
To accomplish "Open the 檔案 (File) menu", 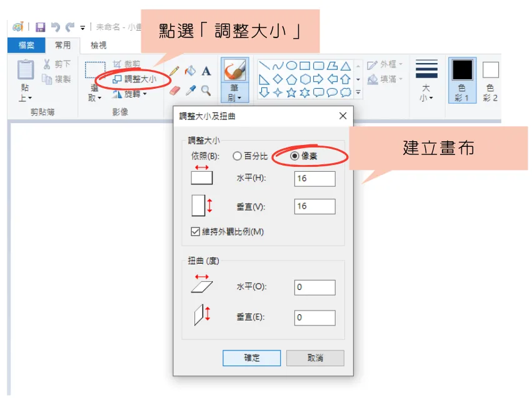I will [x=26, y=45].
